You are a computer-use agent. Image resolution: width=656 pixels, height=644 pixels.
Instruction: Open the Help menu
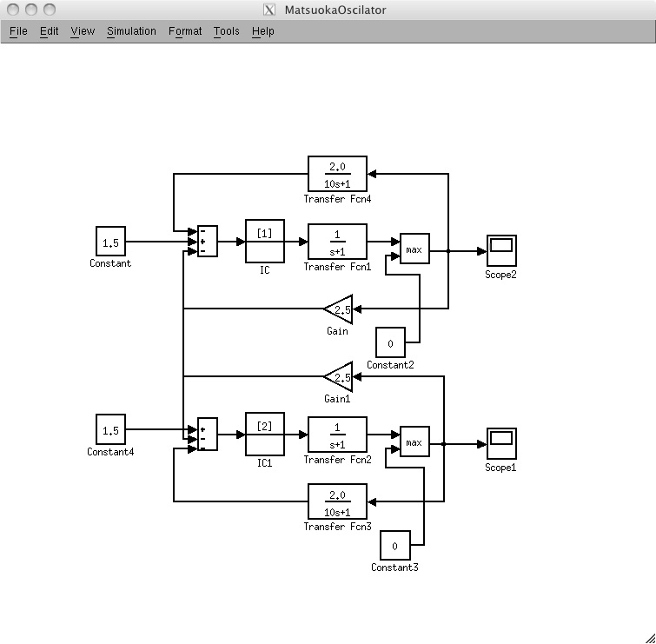262,31
